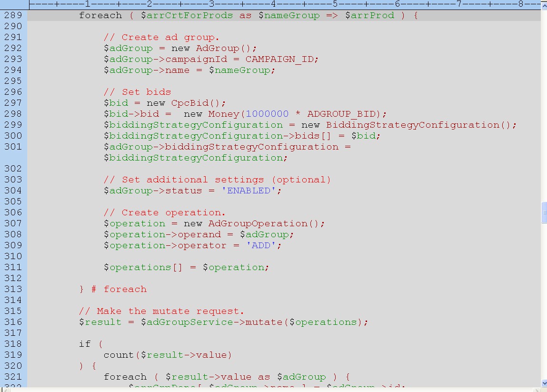547x392 pixels.
Task: Click "$arrProd" on line 289
Action: click(369, 16)
